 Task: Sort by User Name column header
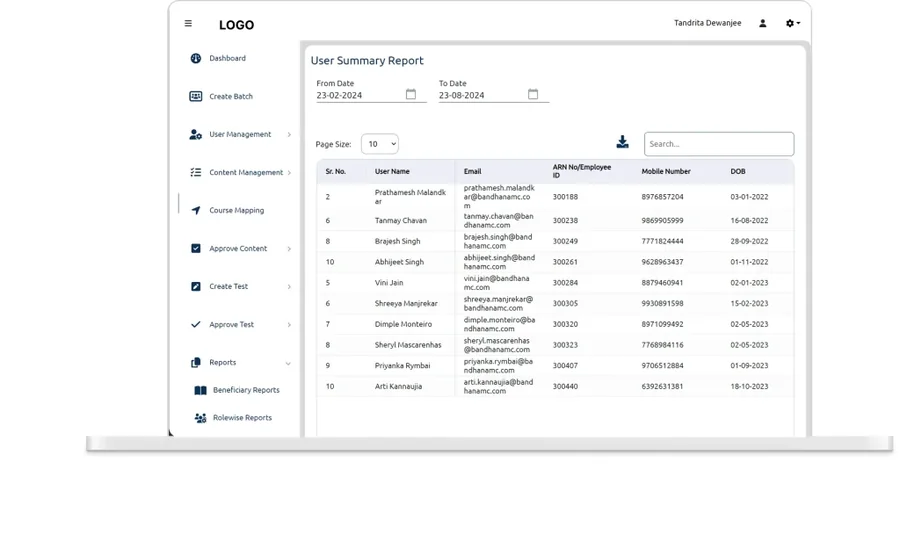point(392,172)
